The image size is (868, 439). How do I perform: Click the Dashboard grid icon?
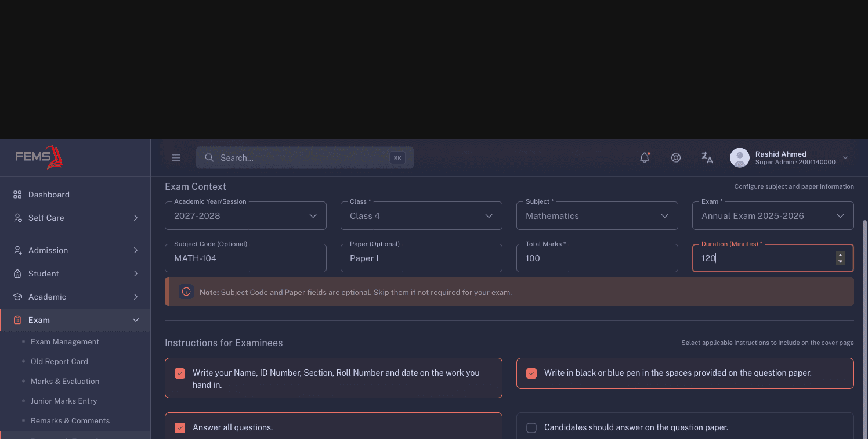tap(17, 195)
